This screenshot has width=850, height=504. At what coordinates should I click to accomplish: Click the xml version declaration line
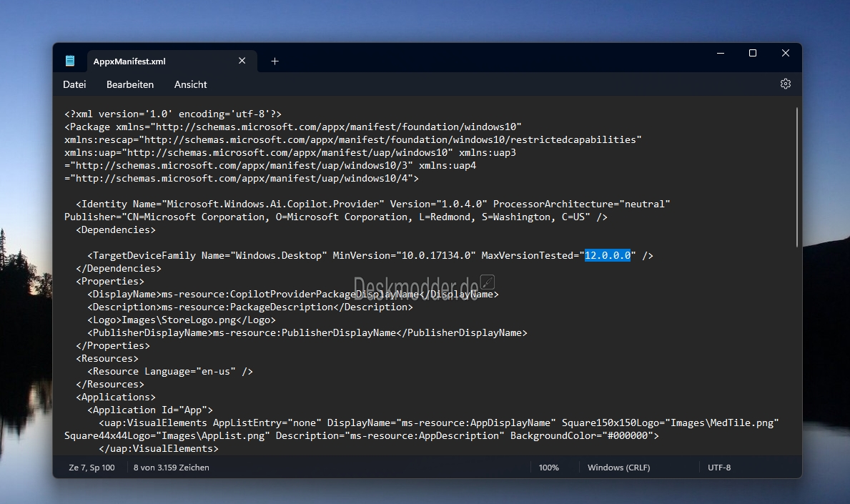tap(173, 114)
